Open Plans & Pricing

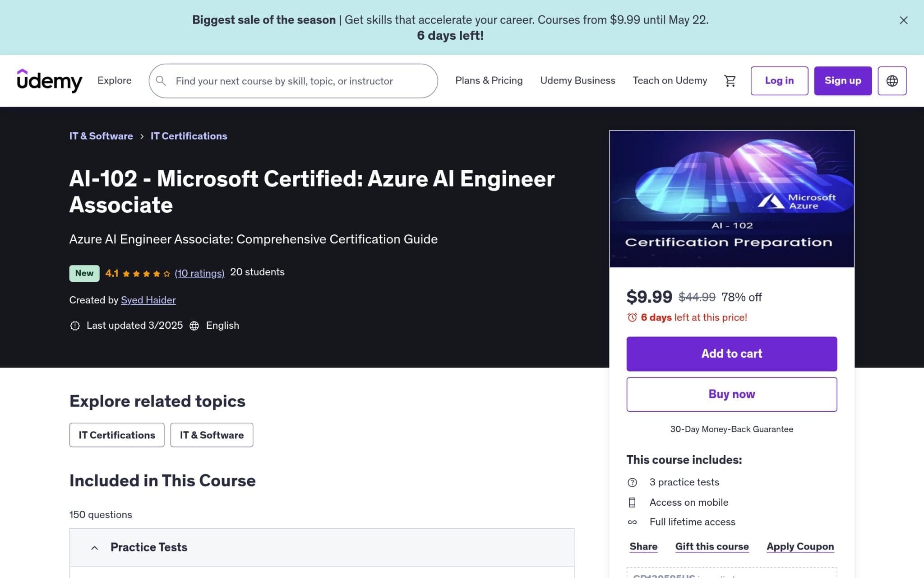[x=489, y=80]
